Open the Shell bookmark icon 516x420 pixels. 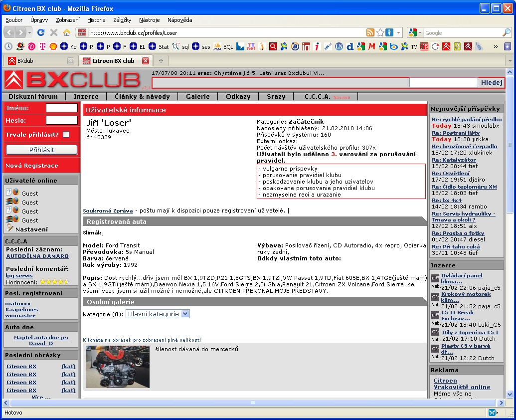click(53, 47)
